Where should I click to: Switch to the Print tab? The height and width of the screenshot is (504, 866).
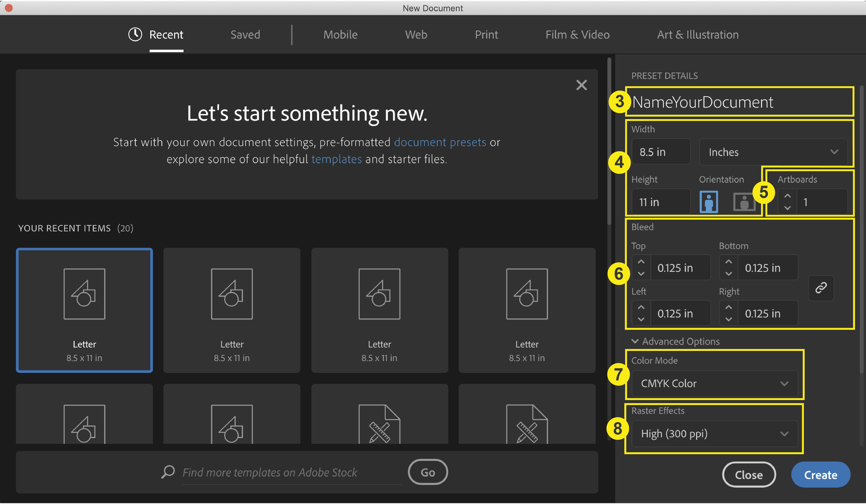click(486, 34)
